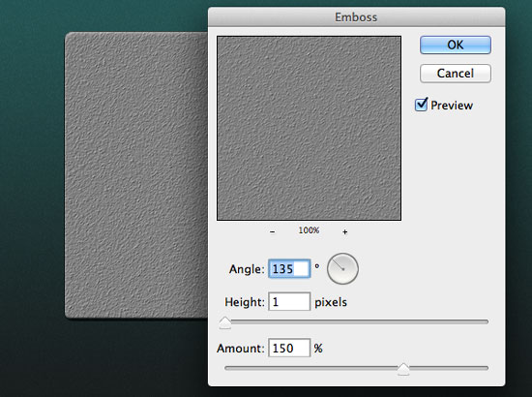Click the Height slider handle

coord(225,322)
